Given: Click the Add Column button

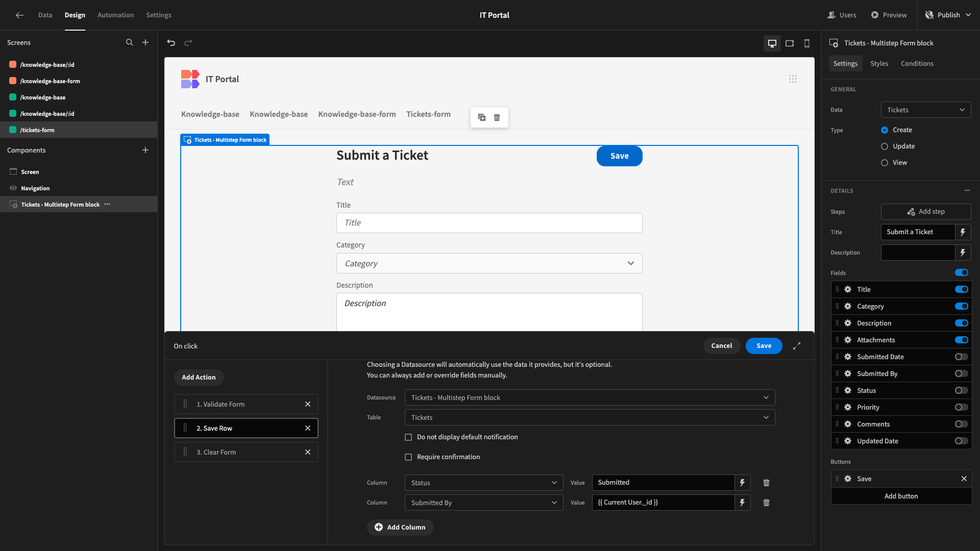Looking at the screenshot, I should tap(400, 528).
